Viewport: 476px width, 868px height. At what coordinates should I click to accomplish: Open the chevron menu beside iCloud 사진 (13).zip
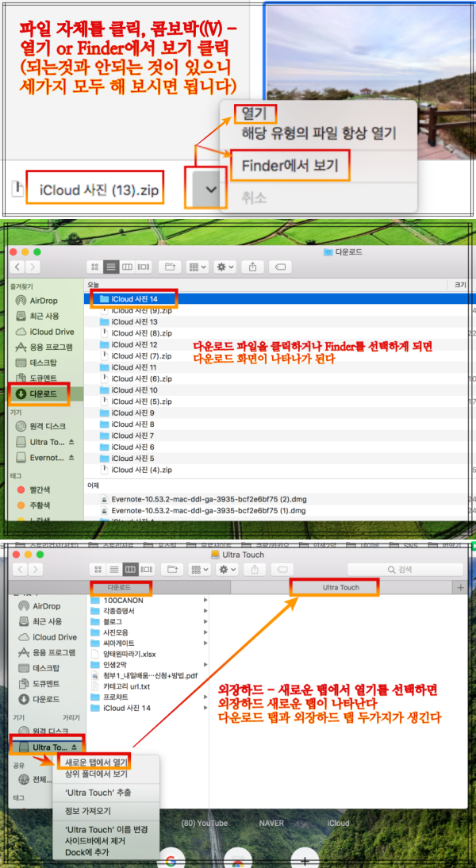click(x=210, y=190)
